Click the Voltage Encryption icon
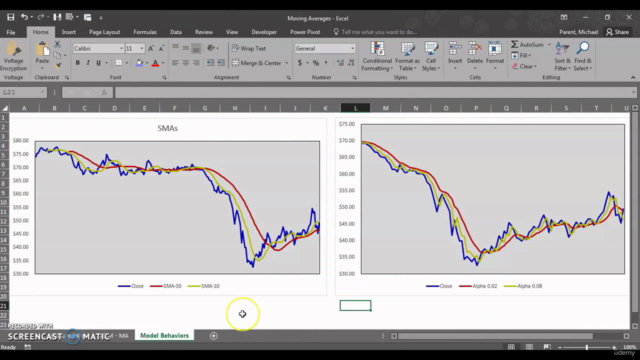Image resolution: width=640 pixels, height=360 pixels. point(13,56)
